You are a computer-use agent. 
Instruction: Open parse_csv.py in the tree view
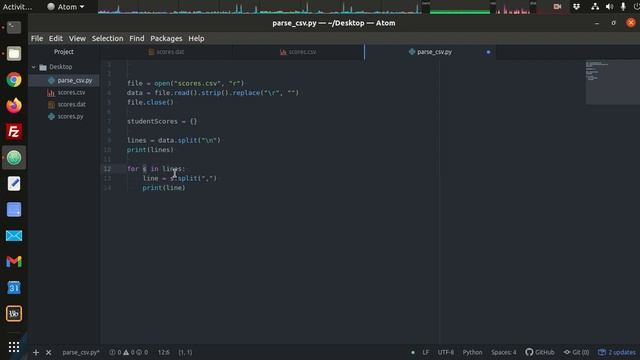[75, 80]
